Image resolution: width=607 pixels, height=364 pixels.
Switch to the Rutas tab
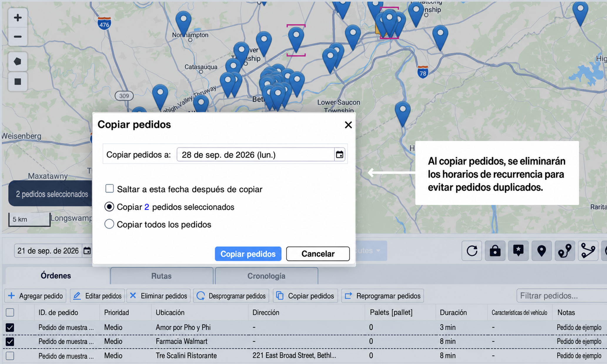coord(161,276)
